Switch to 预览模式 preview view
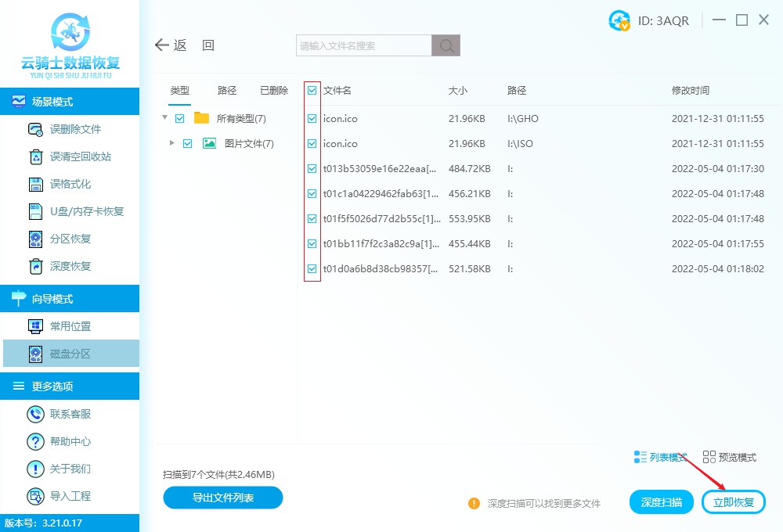Viewport: 783px width, 532px height. pyautogui.click(x=730, y=458)
